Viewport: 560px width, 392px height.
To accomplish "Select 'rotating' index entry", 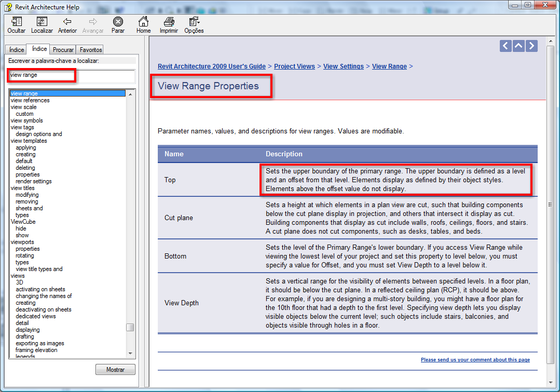I will tap(25, 256).
